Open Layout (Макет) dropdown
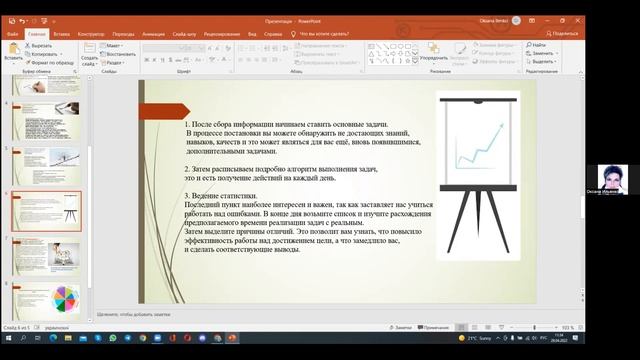Viewport: 640px width, 360px height. (111, 45)
